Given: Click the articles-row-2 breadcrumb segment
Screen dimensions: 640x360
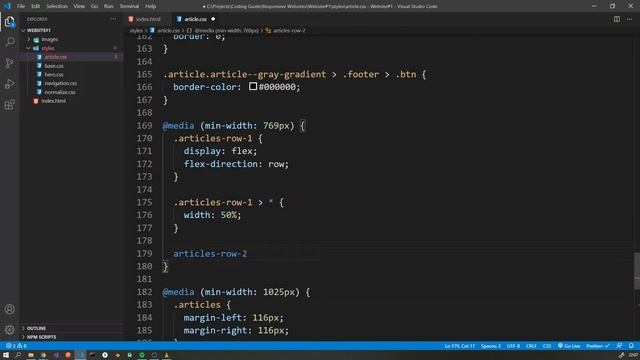Looking at the screenshot, I should 289,31.
